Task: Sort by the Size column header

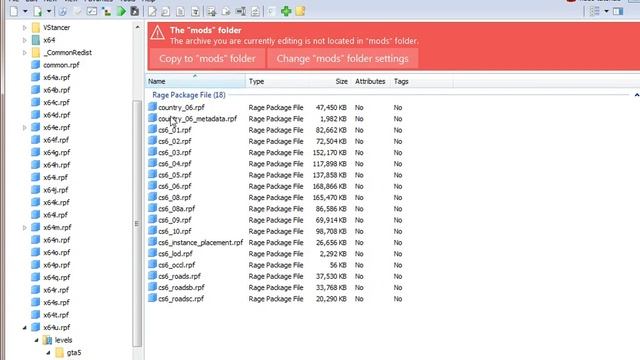Action: click(x=330, y=81)
